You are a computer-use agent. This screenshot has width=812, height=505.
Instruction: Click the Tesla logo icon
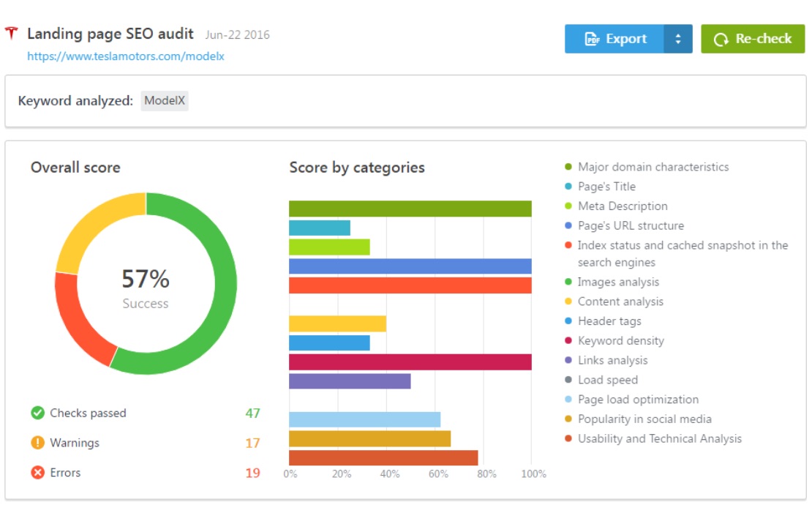click(12, 34)
